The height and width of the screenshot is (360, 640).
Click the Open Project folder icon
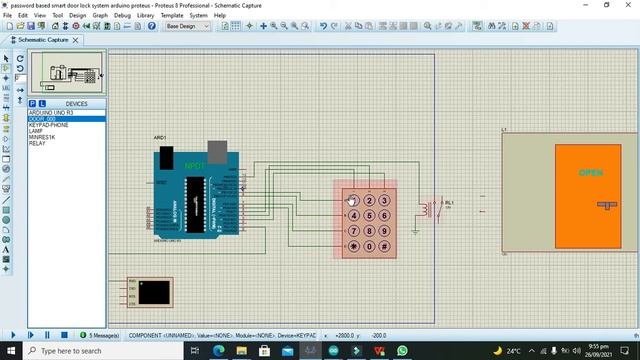pyautogui.click(x=20, y=26)
